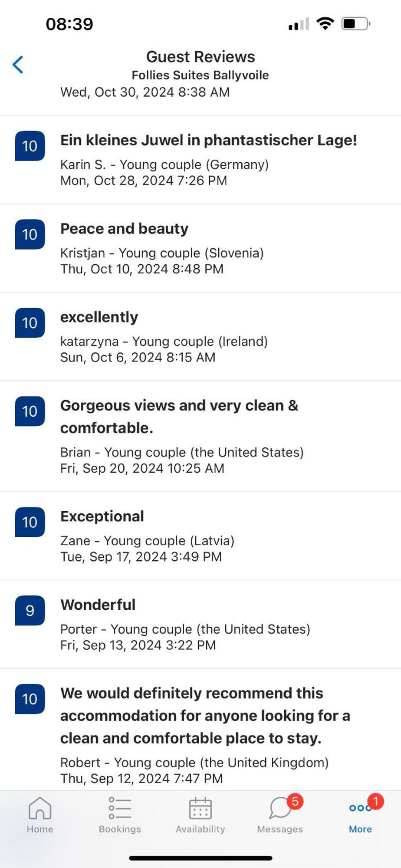The image size is (401, 868).
Task: Tap the phone's battery status icon
Action: point(356,23)
